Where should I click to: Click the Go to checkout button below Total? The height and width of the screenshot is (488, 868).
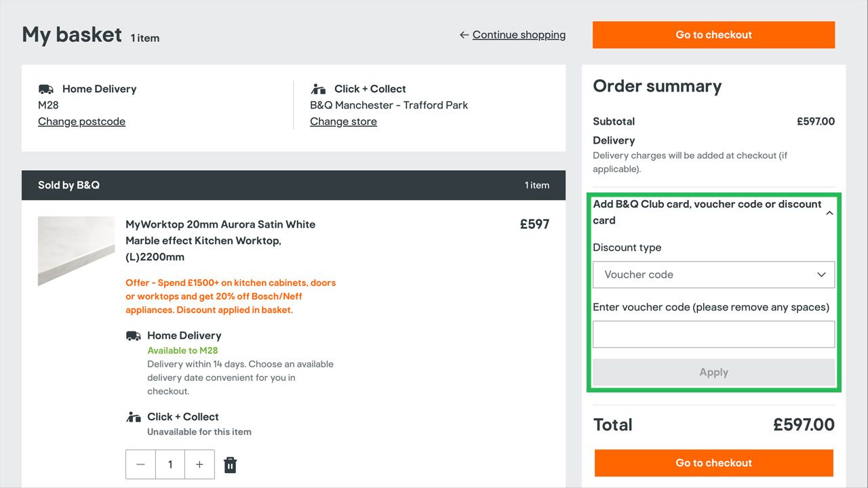coord(713,463)
